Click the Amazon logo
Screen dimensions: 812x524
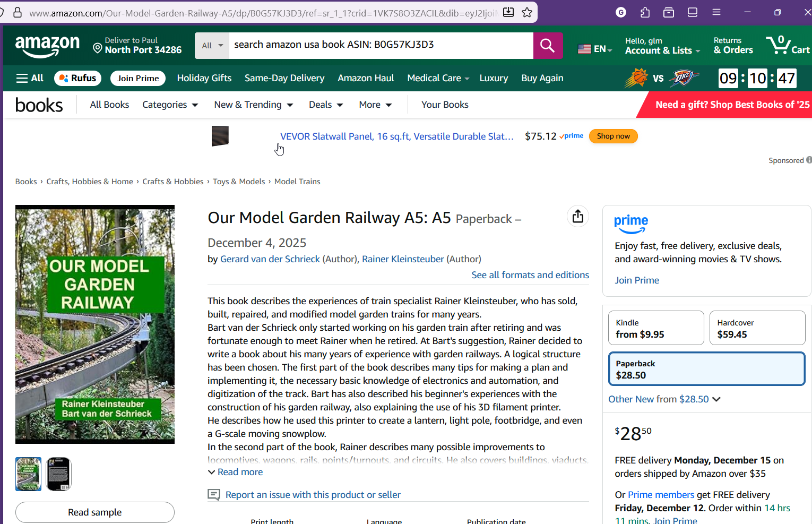click(47, 46)
